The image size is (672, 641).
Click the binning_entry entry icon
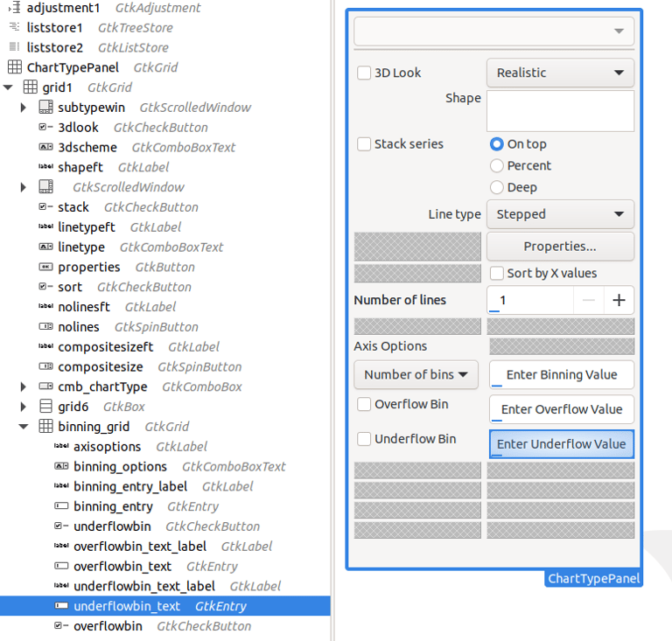tap(61, 506)
